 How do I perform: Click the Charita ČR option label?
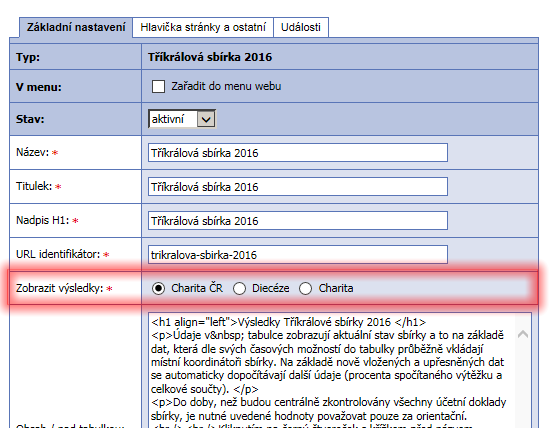pyautogui.click(x=197, y=288)
